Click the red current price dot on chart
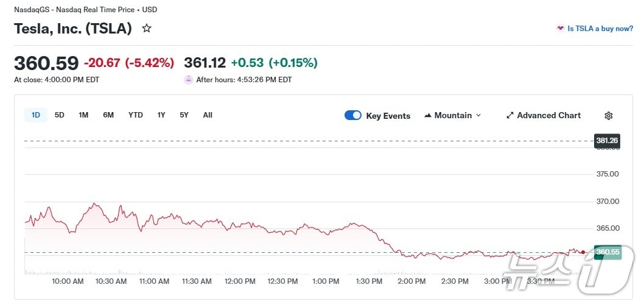The height and width of the screenshot is (304, 644). tap(583, 252)
